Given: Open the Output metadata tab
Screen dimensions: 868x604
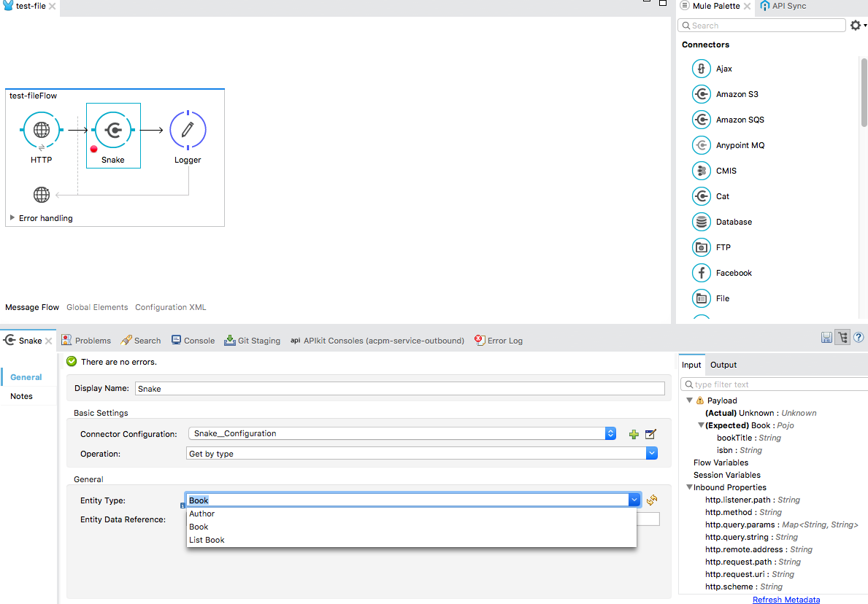Looking at the screenshot, I should coord(723,365).
